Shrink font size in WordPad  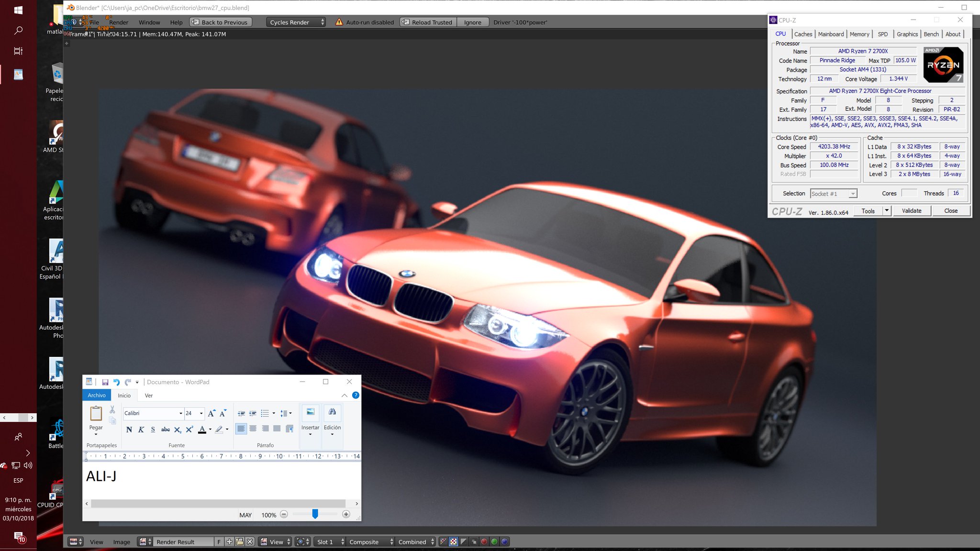tap(223, 413)
